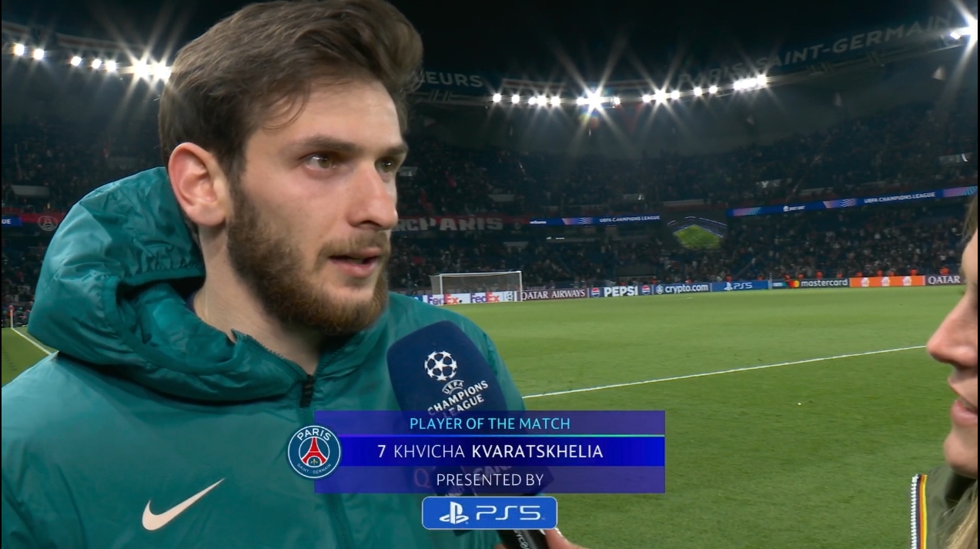
Task: Click the mastercard advertising board
Action: pos(818,283)
